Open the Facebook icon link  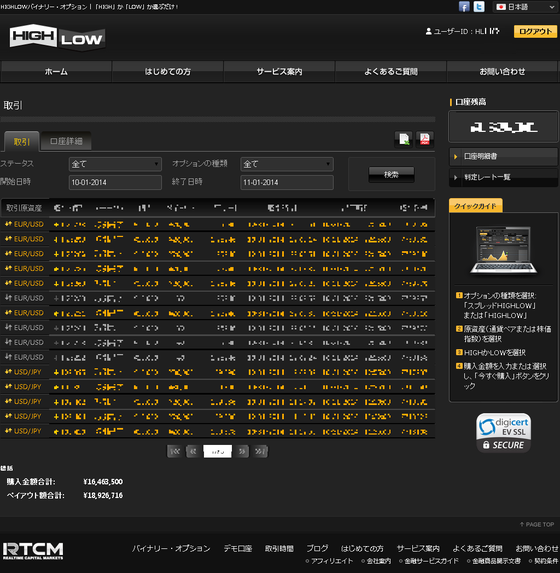click(464, 7)
